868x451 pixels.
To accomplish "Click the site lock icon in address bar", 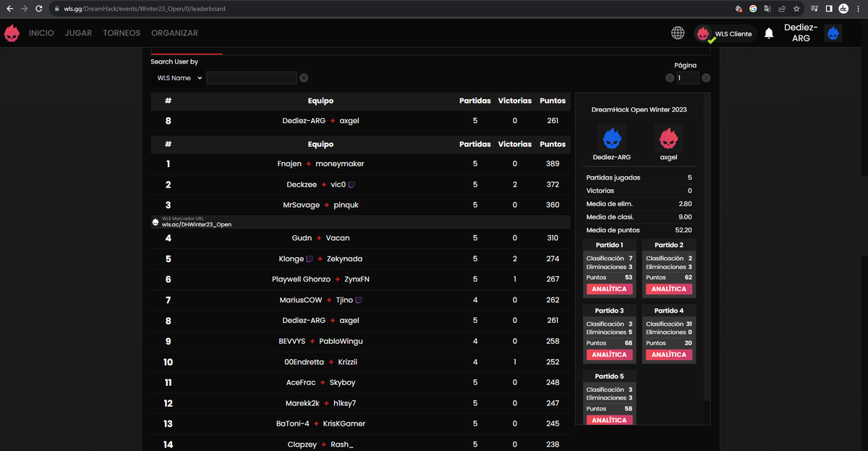I will pos(56,9).
